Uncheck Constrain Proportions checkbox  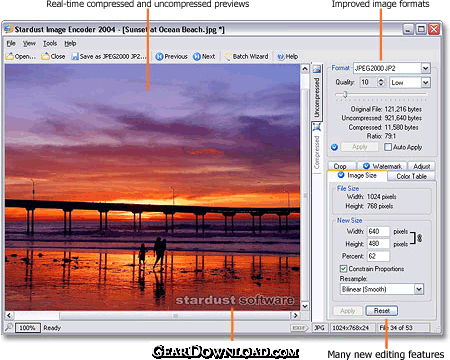[343, 269]
